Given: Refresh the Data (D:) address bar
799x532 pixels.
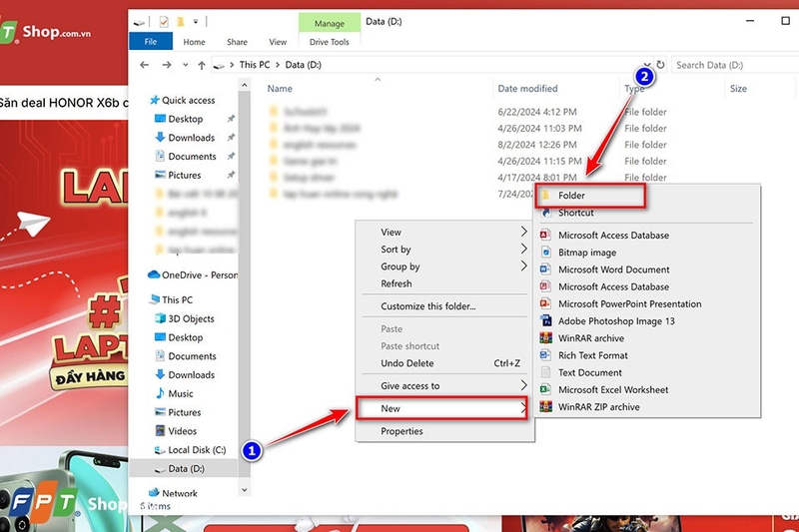Looking at the screenshot, I should [x=660, y=65].
